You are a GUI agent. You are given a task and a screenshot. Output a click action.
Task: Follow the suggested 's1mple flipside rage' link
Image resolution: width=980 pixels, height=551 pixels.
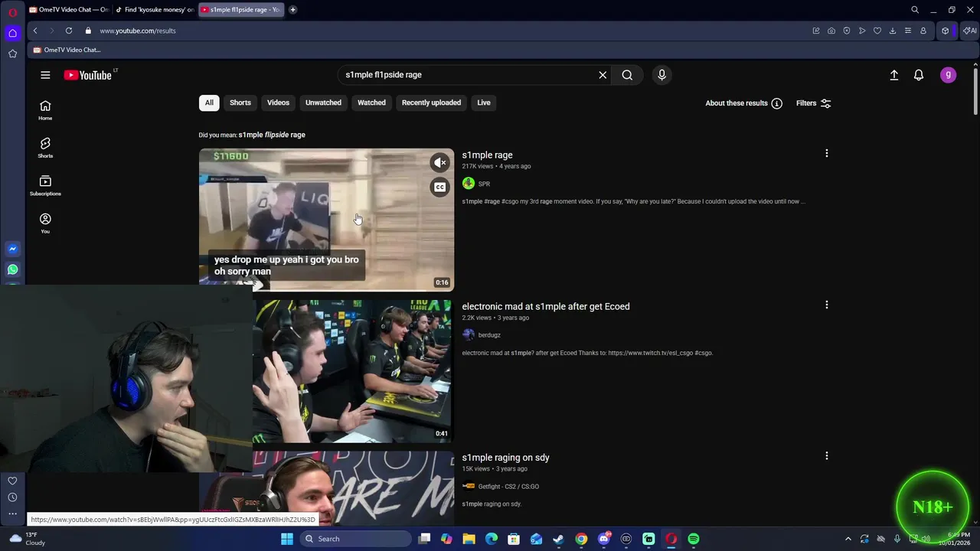tap(272, 135)
